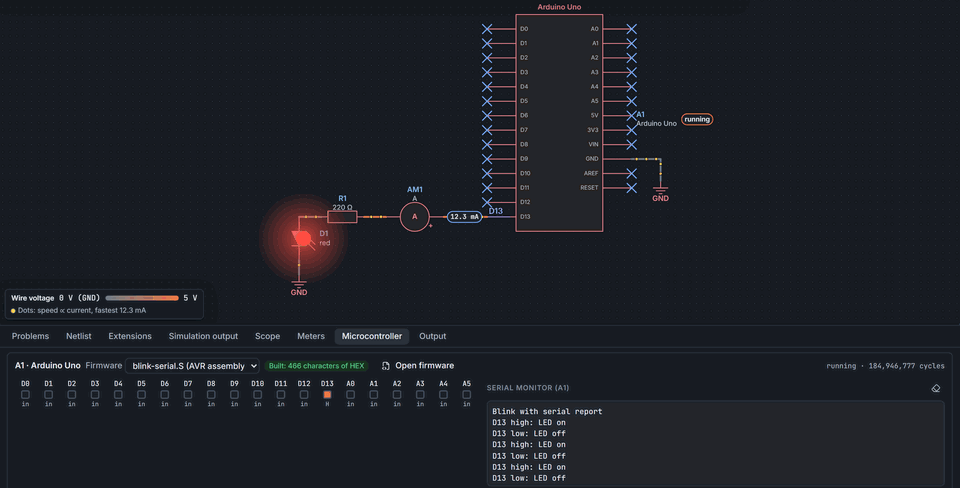Click the Built: 466 characters of HEX badge
This screenshot has height=488, width=960.
(x=317, y=366)
